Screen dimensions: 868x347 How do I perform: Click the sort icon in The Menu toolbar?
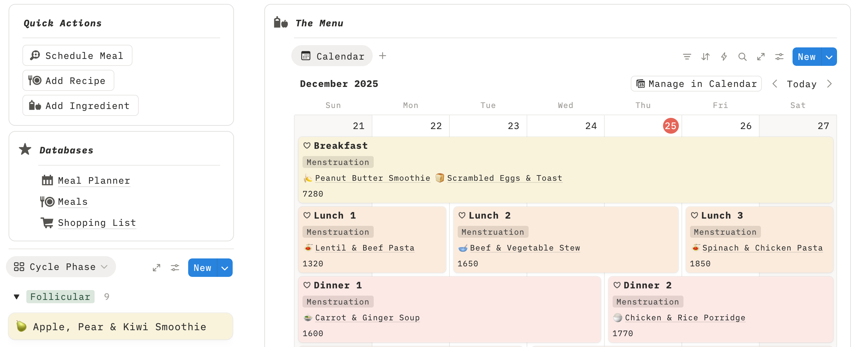pos(705,57)
